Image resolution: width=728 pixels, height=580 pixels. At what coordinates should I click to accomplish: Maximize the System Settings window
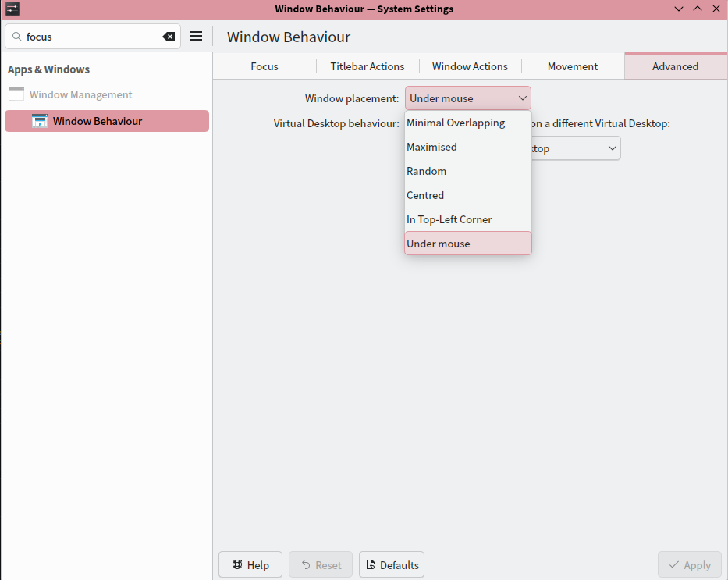click(x=698, y=9)
